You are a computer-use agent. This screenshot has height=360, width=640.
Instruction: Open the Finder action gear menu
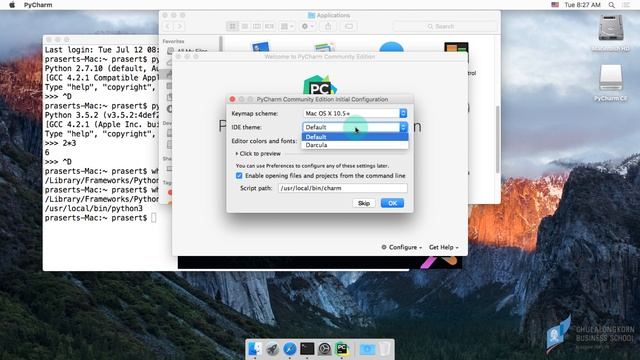[307, 27]
